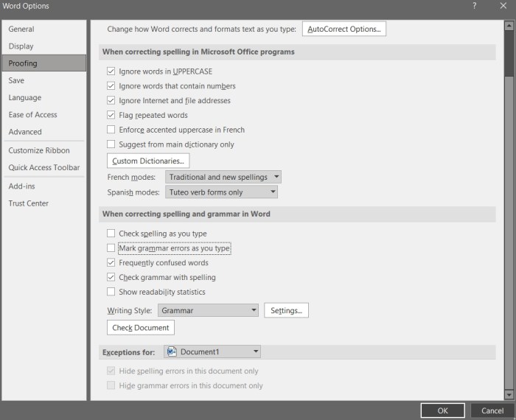The image size is (516, 420).
Task: Click the Check Document button
Action: pos(141,328)
